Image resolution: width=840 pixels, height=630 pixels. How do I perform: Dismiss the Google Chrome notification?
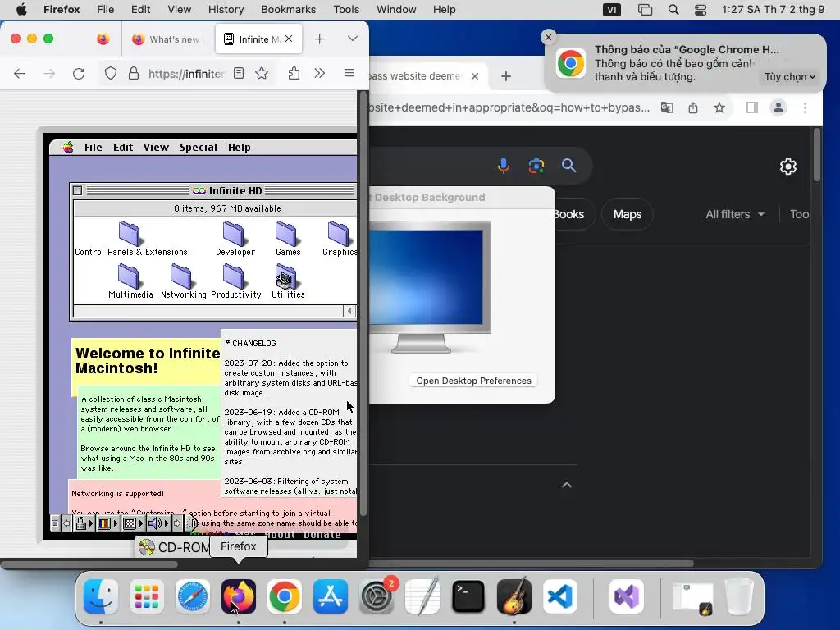pos(548,37)
